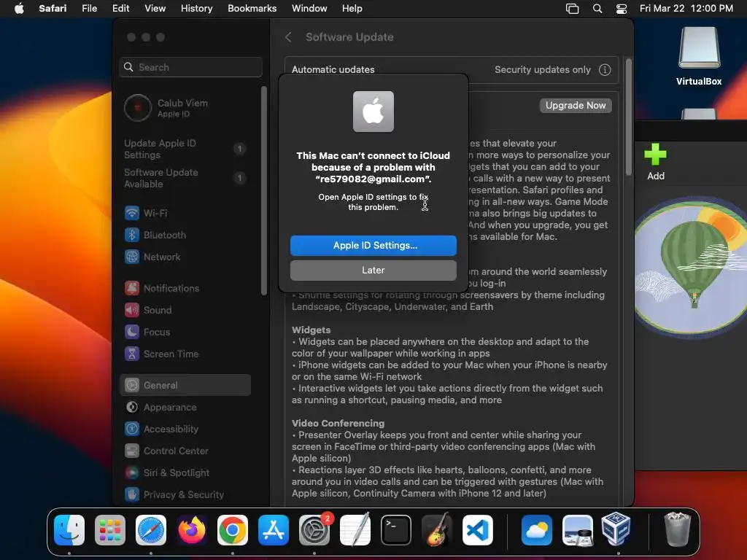This screenshot has width=747, height=560.
Task: Open Control Center in menu bar
Action: pos(622,8)
